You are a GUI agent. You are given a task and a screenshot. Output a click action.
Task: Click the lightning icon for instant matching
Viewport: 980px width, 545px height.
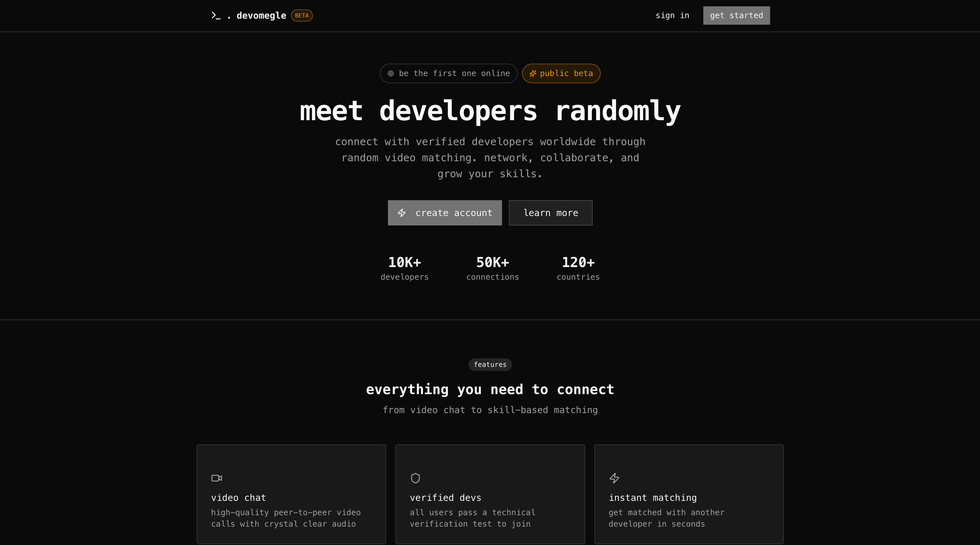pos(614,478)
